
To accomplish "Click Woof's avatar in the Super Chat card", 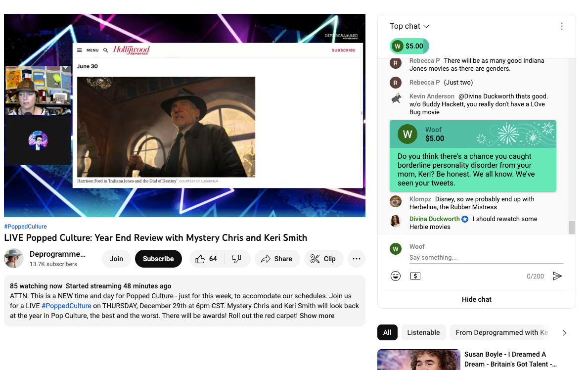I will point(407,134).
